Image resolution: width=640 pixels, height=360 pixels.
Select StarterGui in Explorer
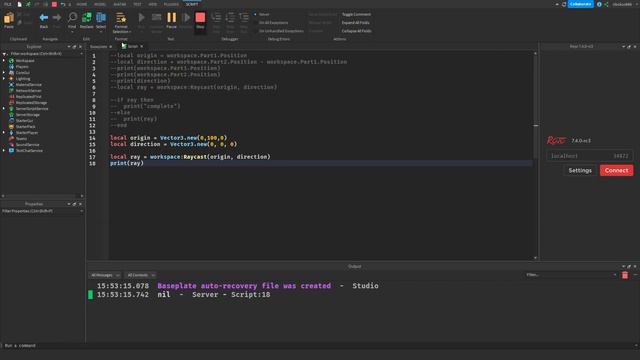24,121
